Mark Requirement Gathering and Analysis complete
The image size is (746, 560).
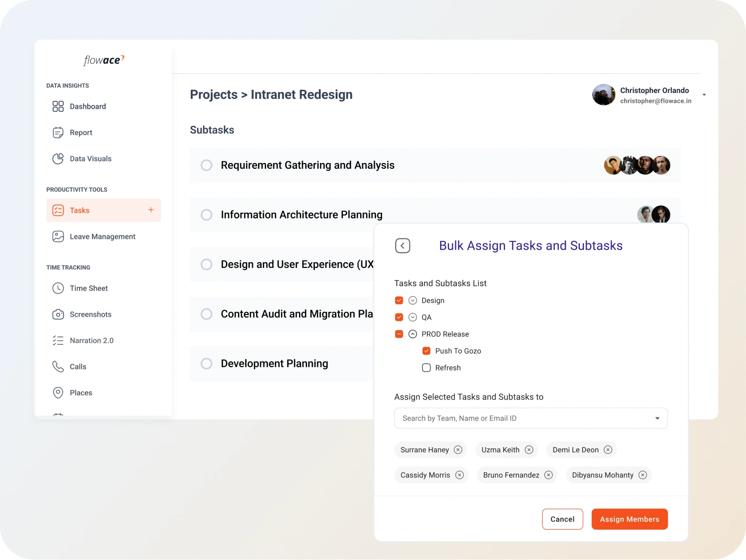click(206, 165)
